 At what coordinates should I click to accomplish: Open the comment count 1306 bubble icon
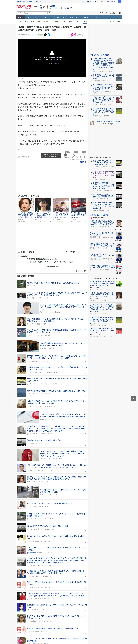[33, 35]
